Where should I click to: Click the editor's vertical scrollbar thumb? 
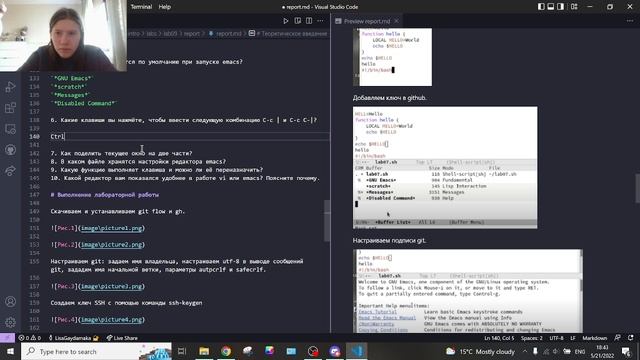point(327,220)
